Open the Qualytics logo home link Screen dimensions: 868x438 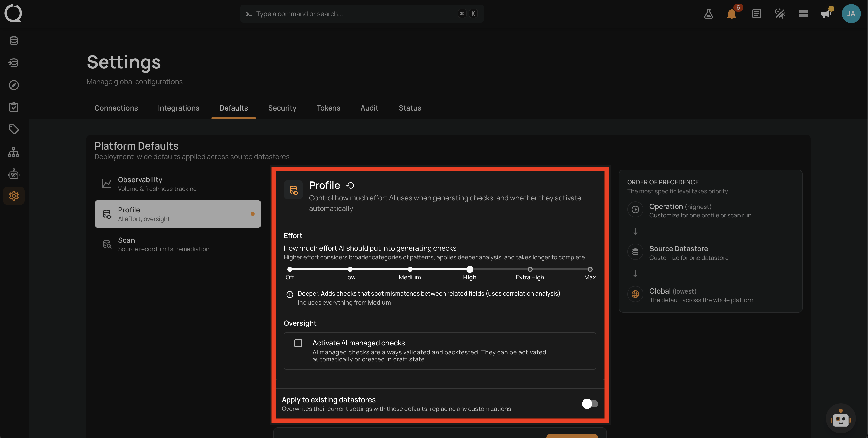point(13,13)
